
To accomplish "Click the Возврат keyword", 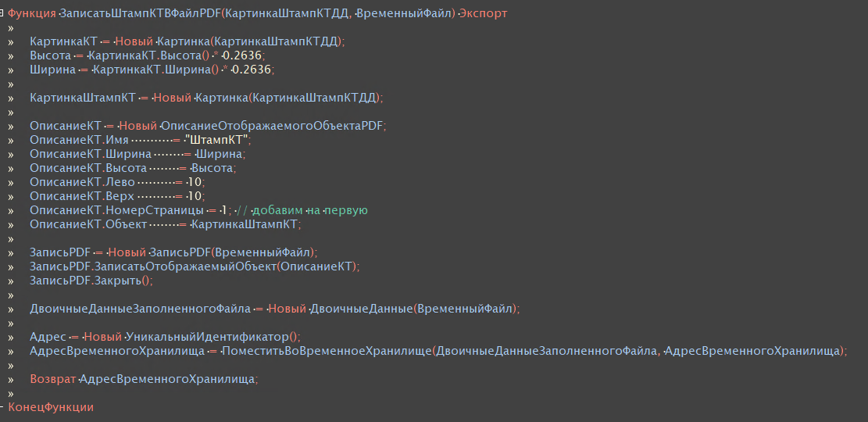I will [52, 379].
